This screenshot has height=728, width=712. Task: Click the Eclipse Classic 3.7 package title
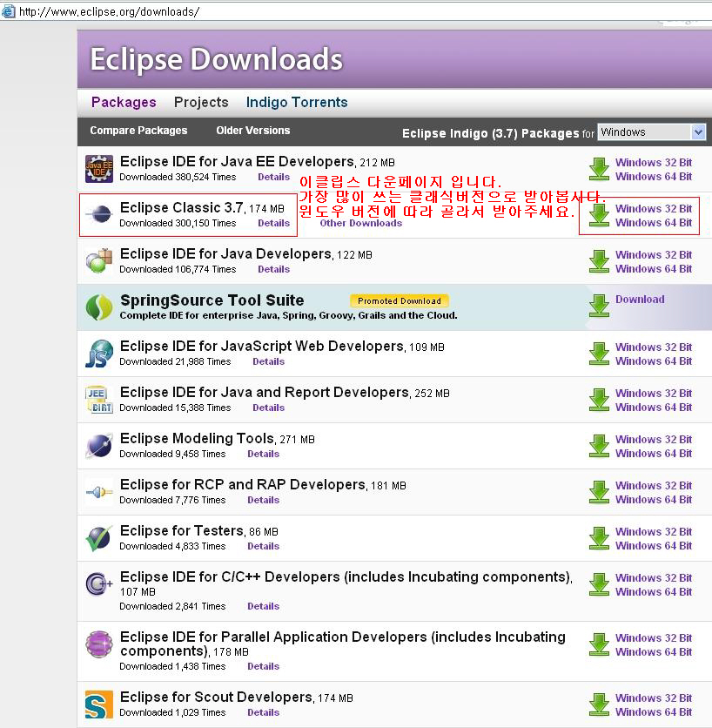tap(182, 207)
